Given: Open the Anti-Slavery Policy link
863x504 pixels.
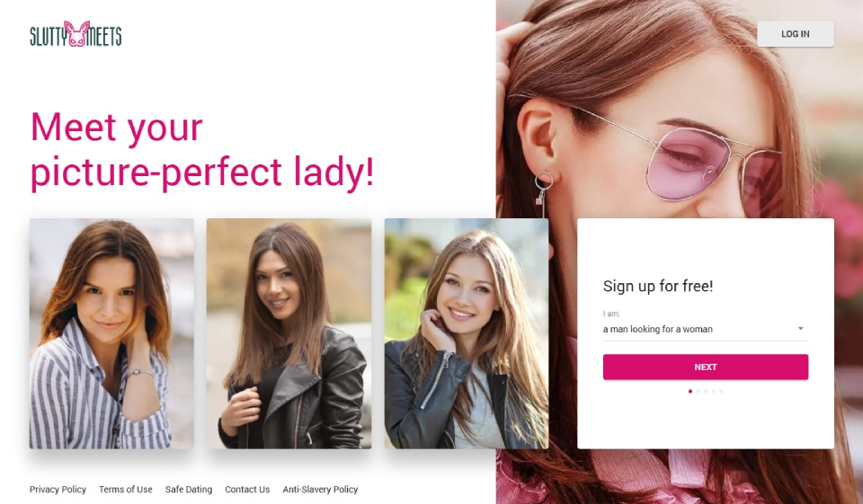Looking at the screenshot, I should tap(320, 489).
